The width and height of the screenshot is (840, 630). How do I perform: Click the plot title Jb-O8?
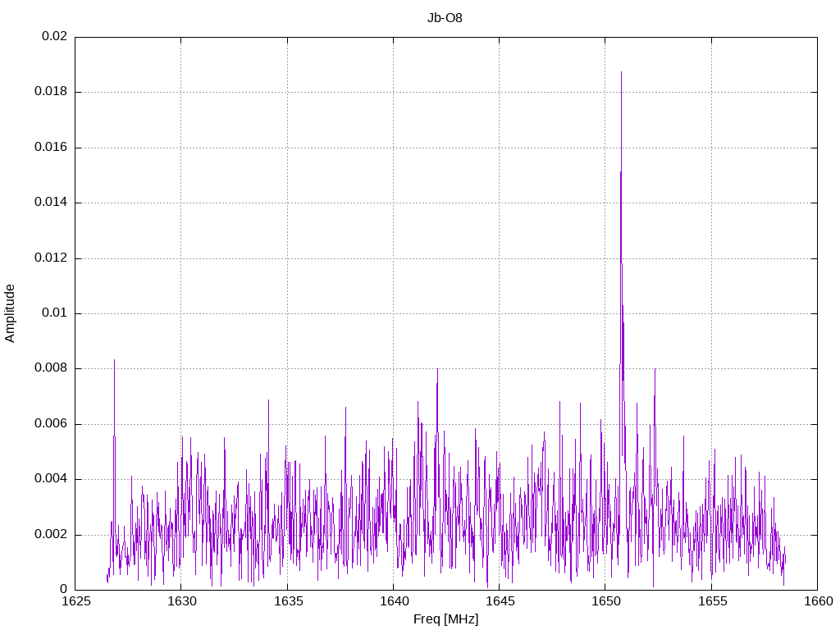pos(445,17)
